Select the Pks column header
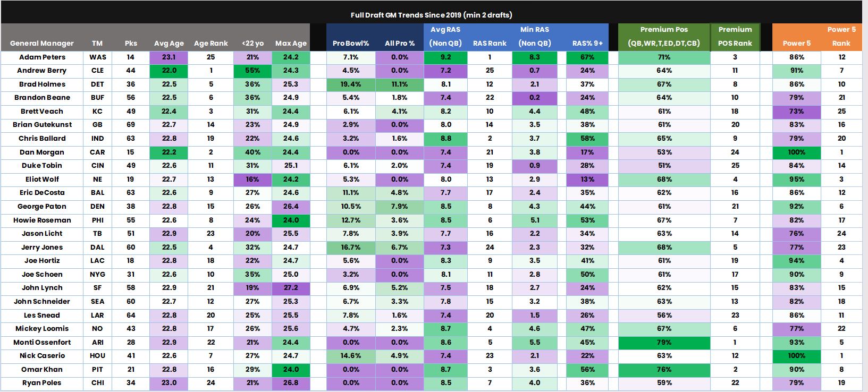 [131, 44]
